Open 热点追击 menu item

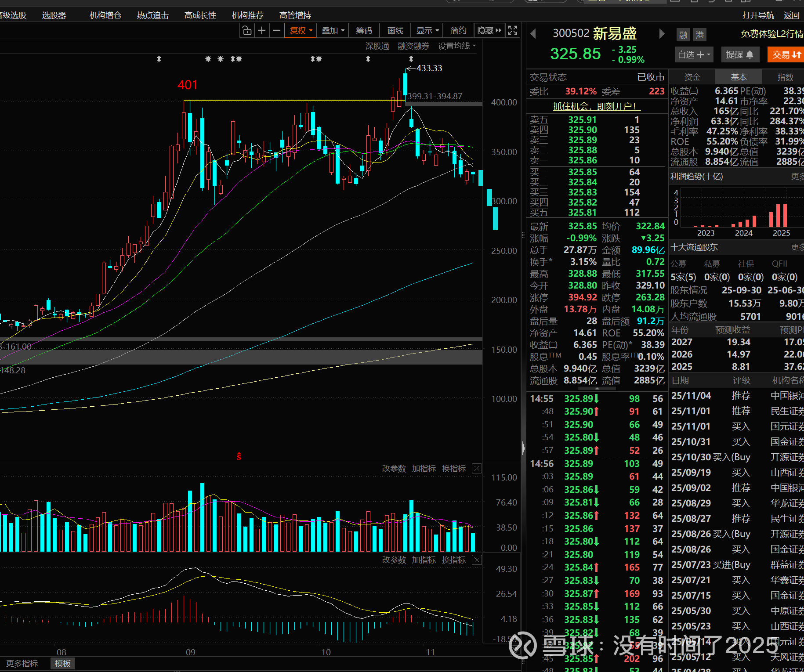[x=153, y=15]
